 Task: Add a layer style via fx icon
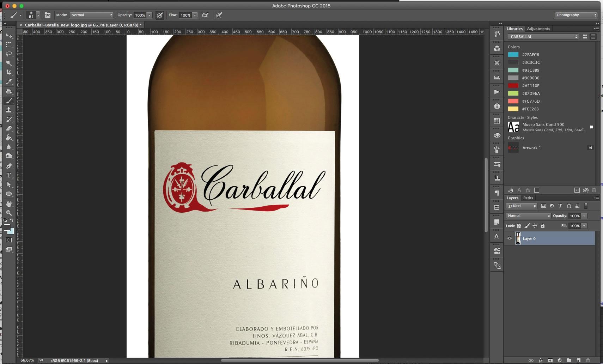point(541,360)
